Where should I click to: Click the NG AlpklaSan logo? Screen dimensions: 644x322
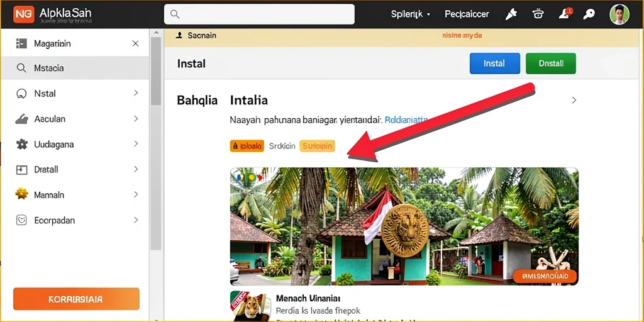53,14
